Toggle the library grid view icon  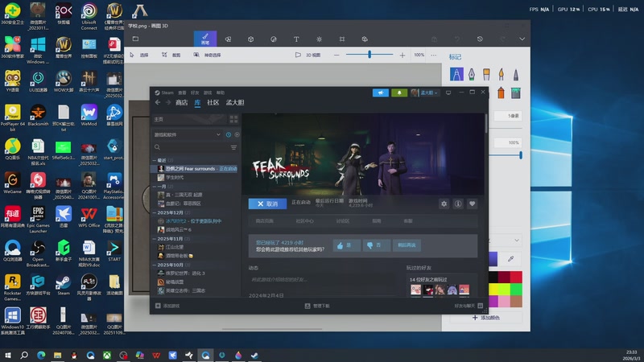tap(233, 119)
